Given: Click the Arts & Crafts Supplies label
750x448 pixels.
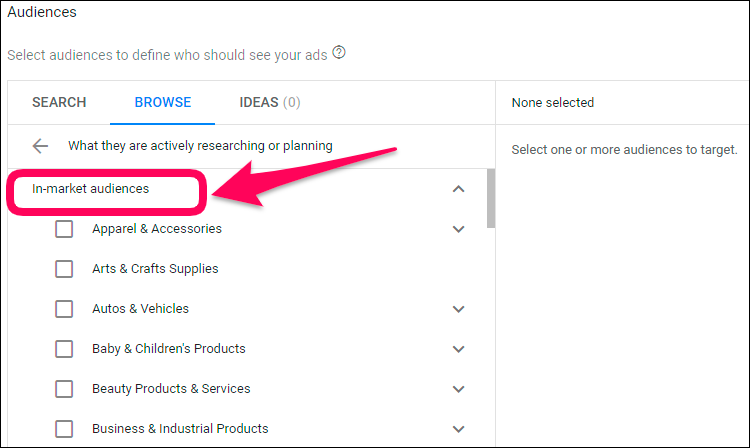Looking at the screenshot, I should coord(155,269).
